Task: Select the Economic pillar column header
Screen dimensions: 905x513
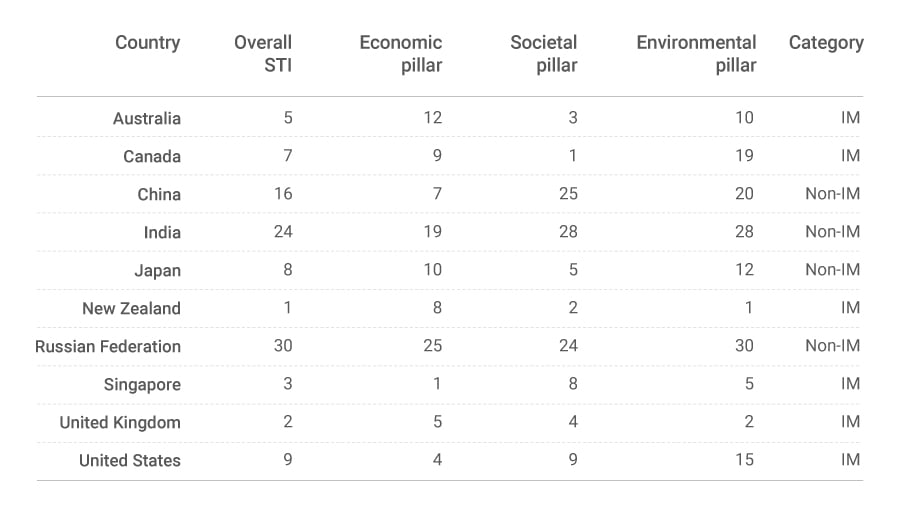Action: [x=400, y=54]
